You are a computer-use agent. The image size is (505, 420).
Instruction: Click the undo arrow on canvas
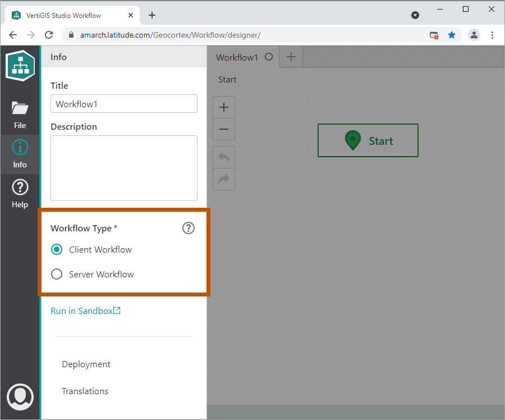224,157
